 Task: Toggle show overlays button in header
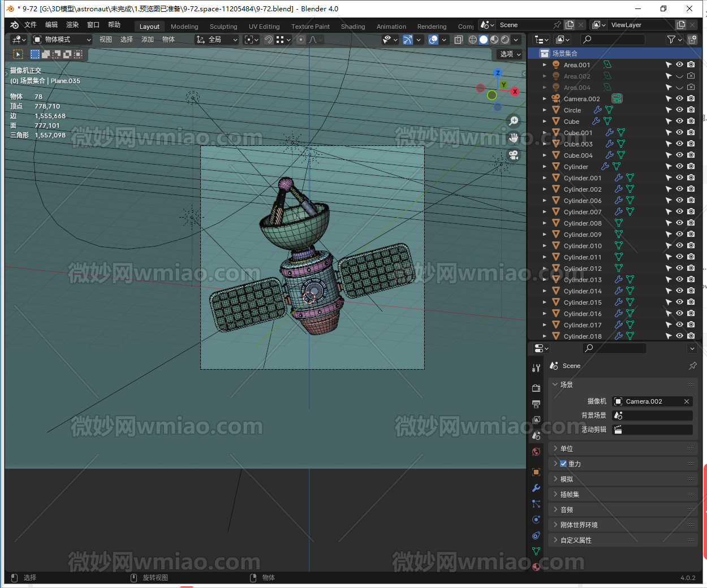coord(433,40)
